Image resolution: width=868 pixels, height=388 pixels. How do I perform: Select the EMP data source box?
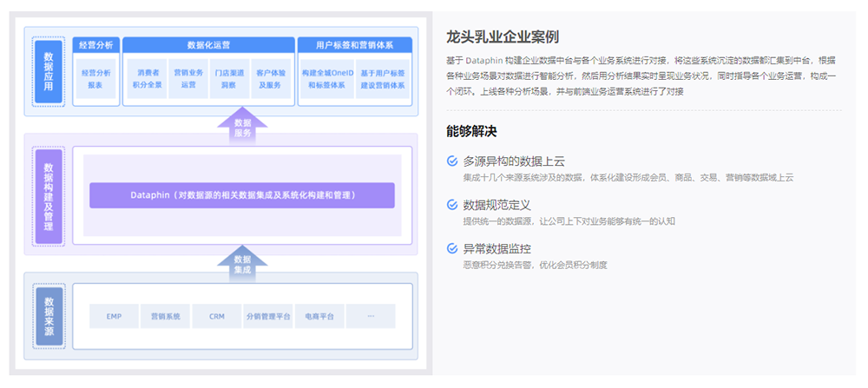coord(114,317)
